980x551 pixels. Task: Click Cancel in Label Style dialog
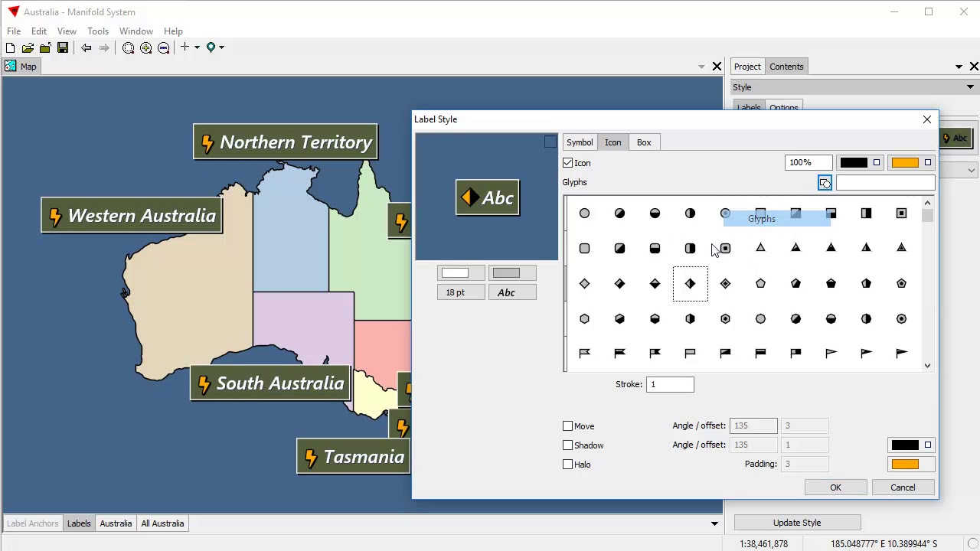point(903,487)
